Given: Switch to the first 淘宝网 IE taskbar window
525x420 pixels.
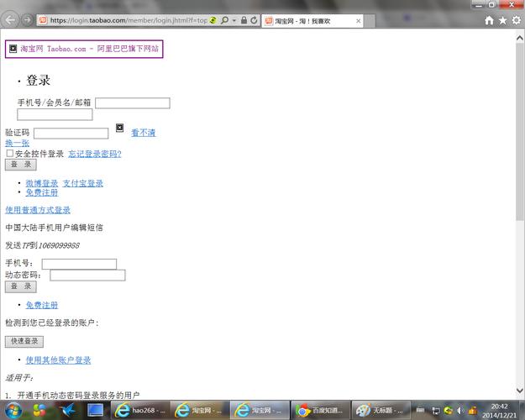Looking at the screenshot, I should (x=200, y=410).
